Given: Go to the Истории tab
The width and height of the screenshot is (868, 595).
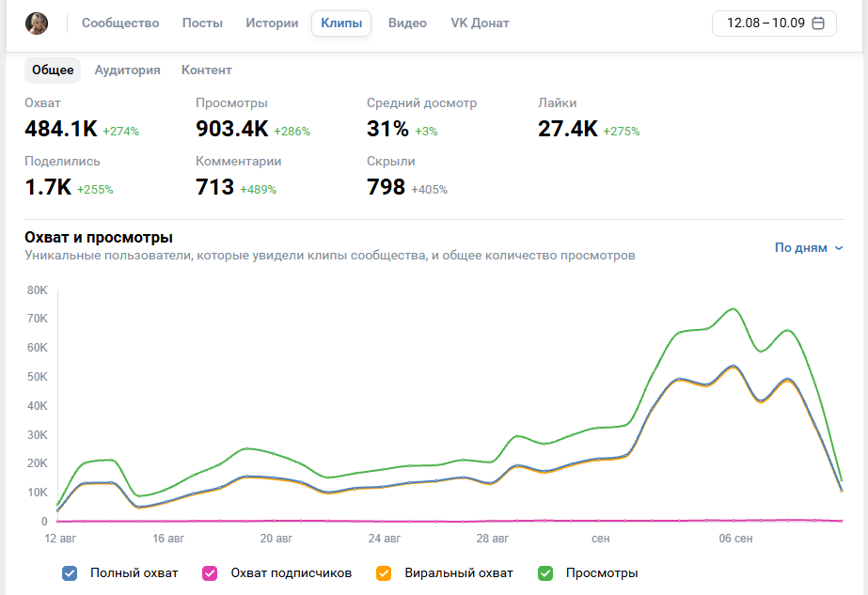Looking at the screenshot, I should pyautogui.click(x=272, y=23).
